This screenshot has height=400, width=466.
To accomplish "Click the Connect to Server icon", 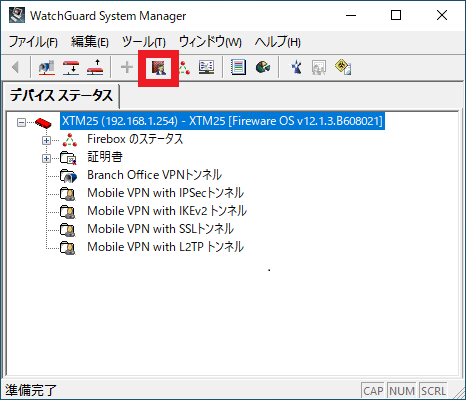I will (47, 68).
